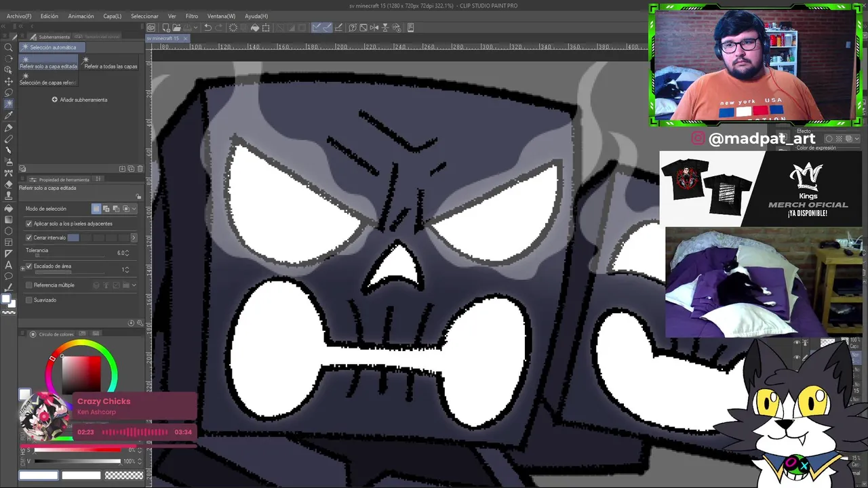Image resolution: width=868 pixels, height=488 pixels.
Task: Select the Selección automática group tab
Action: [52, 47]
